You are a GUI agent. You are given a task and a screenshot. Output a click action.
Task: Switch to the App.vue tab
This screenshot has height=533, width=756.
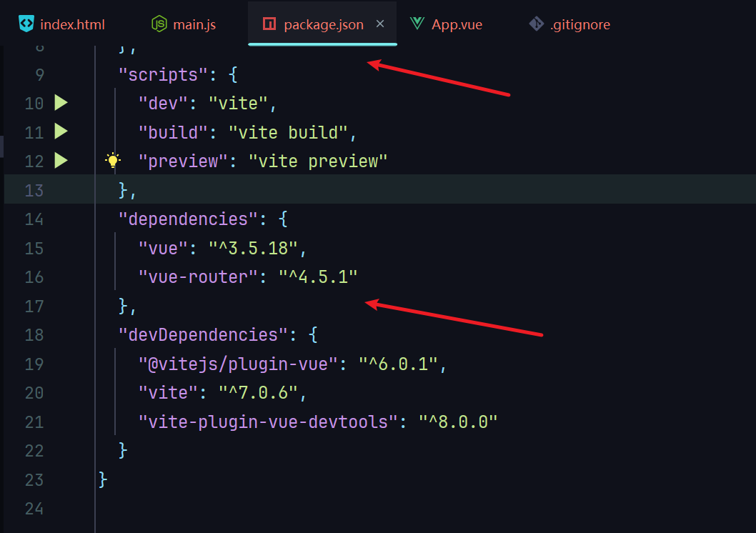457,24
